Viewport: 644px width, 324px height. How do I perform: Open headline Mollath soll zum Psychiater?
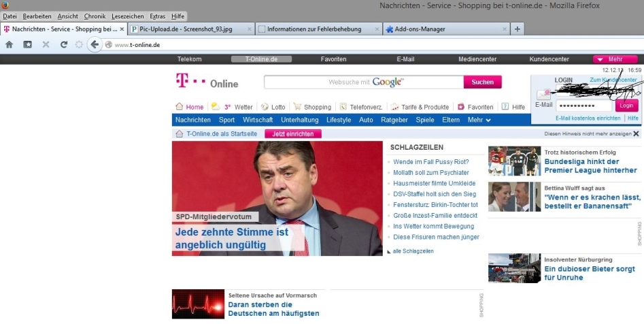431,173
